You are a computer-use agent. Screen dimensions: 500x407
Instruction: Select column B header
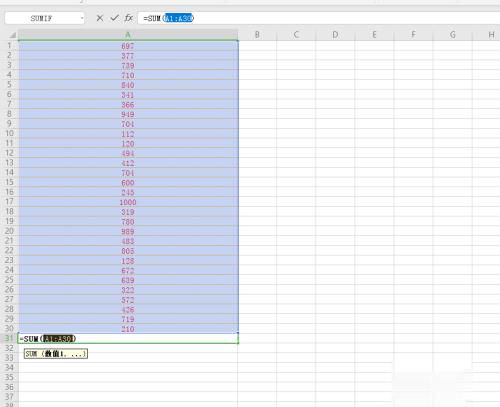coord(257,35)
